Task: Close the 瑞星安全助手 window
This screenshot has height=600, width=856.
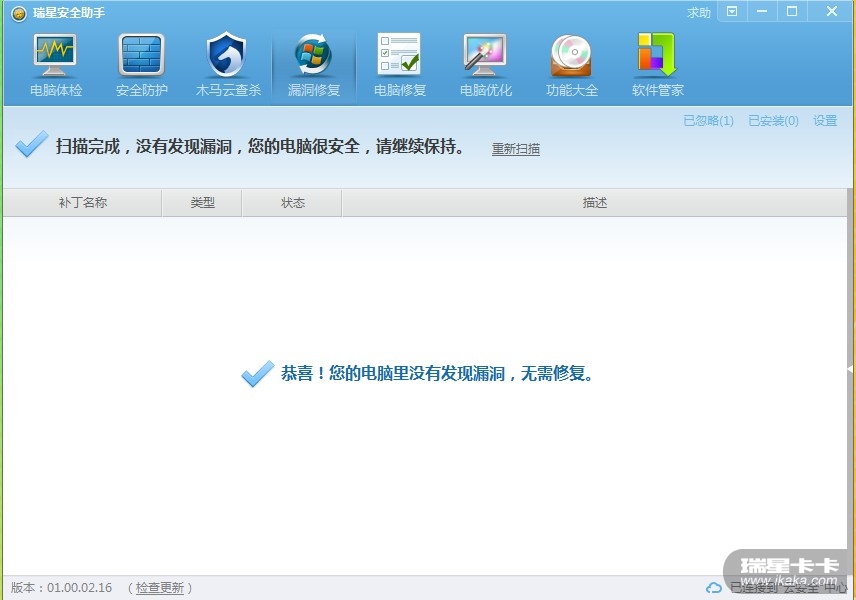Action: coord(831,11)
